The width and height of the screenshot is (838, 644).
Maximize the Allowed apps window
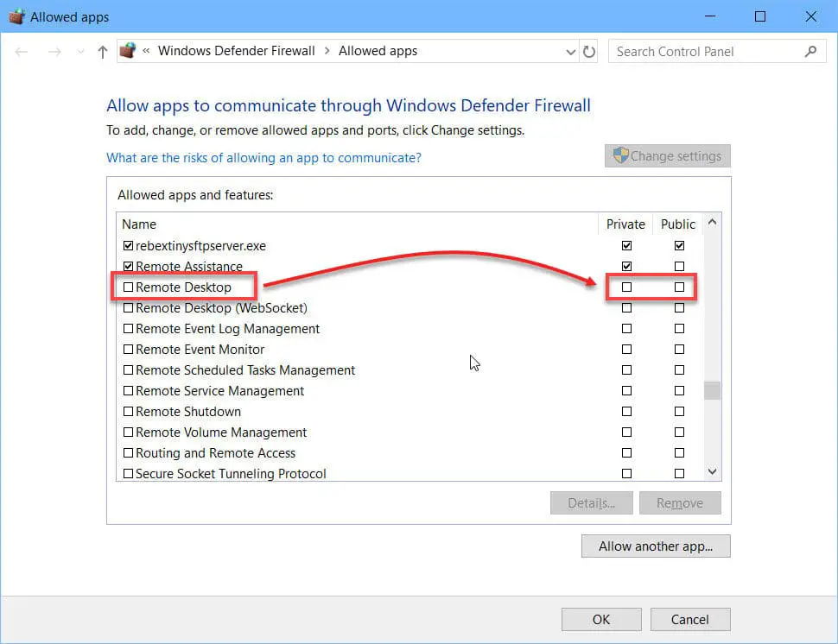[760, 16]
